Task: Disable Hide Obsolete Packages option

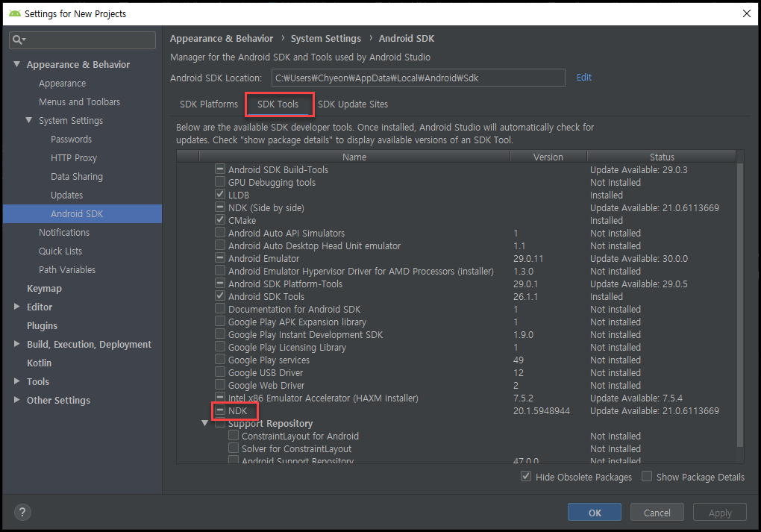Action: pos(526,477)
